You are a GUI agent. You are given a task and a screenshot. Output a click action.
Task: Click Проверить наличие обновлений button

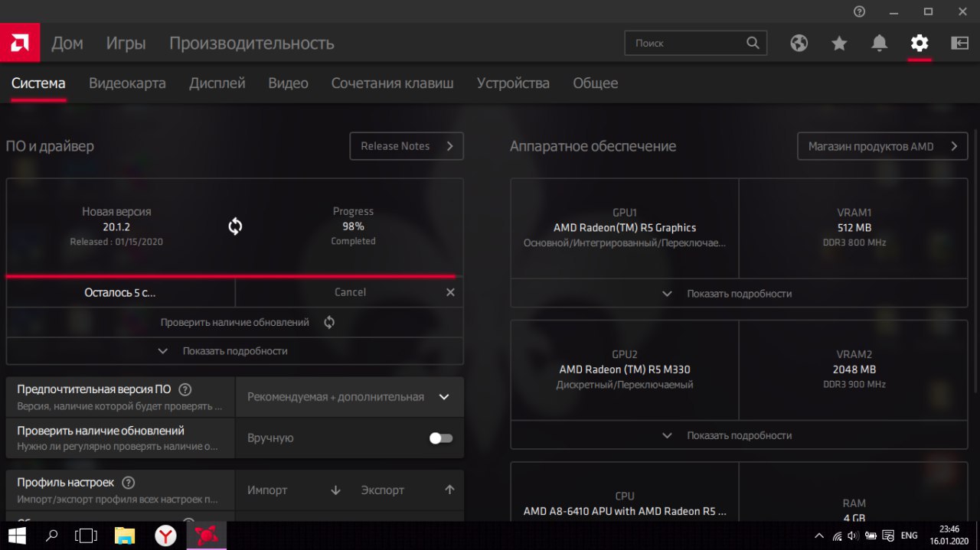(x=235, y=322)
